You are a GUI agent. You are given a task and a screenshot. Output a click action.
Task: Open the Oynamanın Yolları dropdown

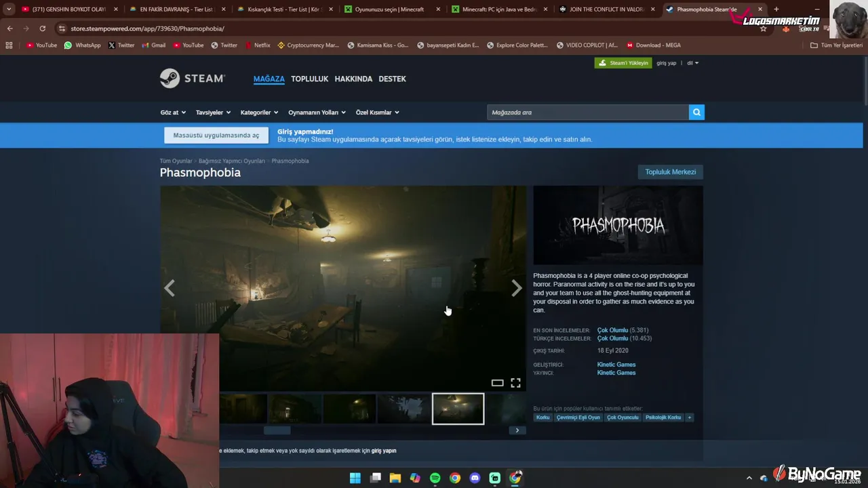tap(317, 113)
